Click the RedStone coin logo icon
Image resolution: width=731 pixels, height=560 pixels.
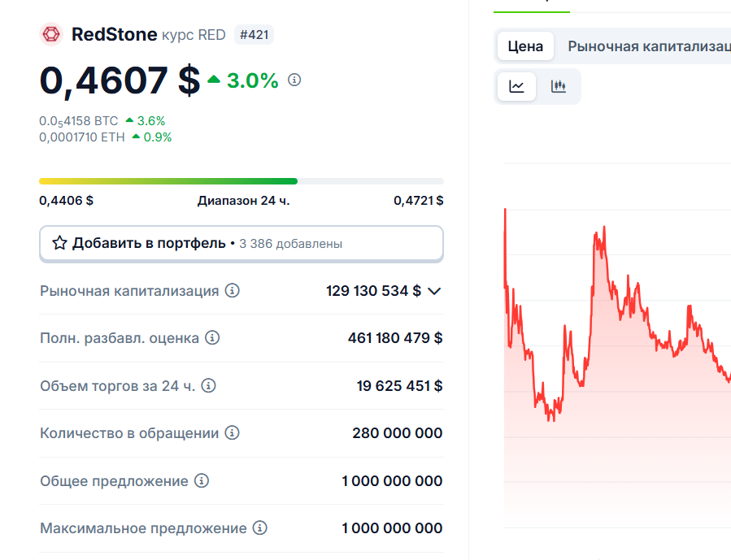click(50, 34)
